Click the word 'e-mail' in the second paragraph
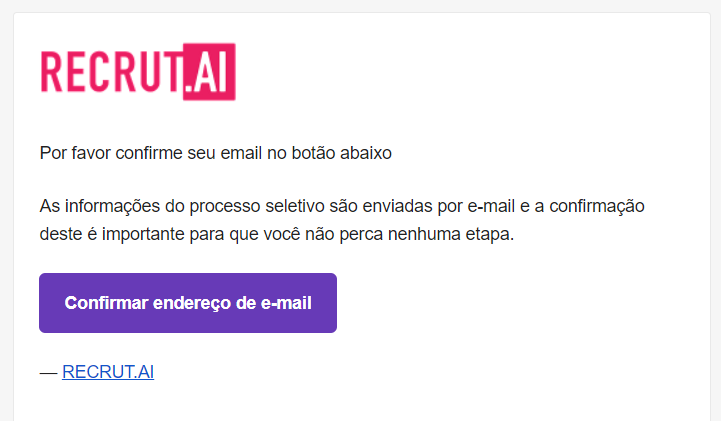 click(x=491, y=206)
